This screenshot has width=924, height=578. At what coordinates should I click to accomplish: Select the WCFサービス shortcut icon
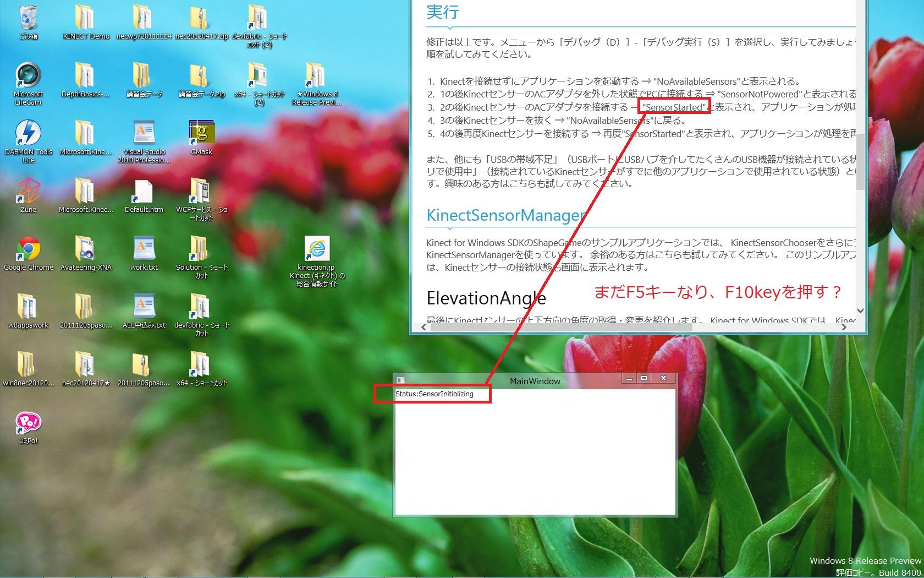pos(201,200)
